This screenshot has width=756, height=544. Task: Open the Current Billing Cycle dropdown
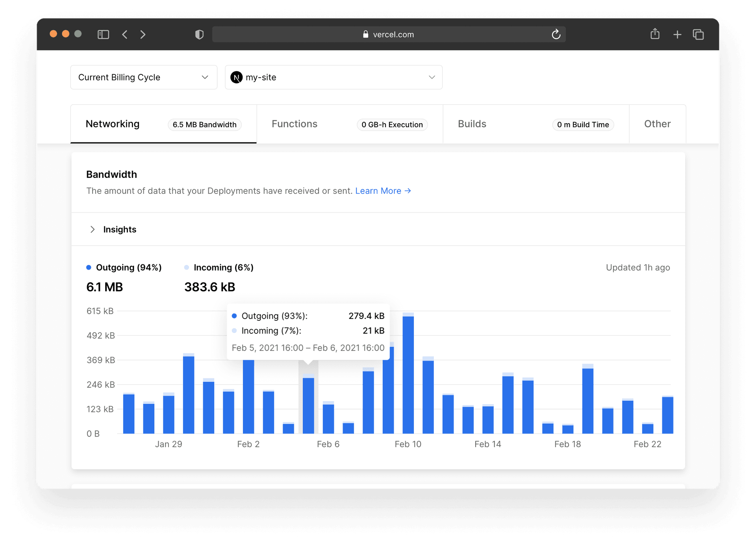click(144, 78)
